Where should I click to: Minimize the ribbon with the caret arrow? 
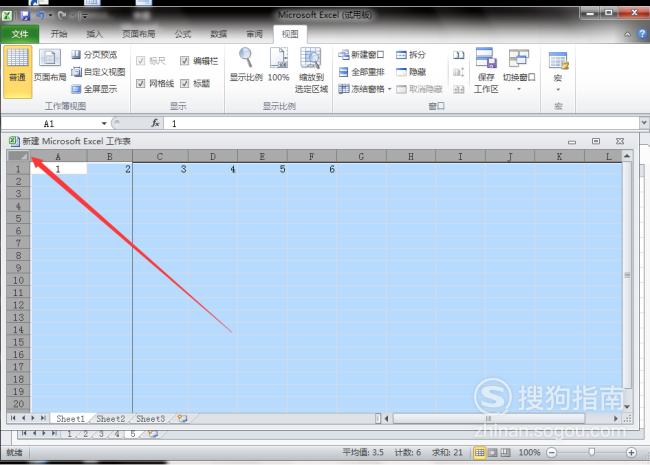point(628,34)
